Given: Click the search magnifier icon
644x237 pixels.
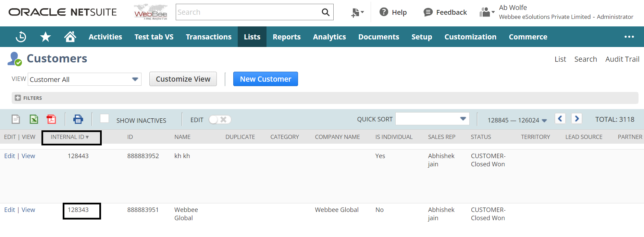Looking at the screenshot, I should pyautogui.click(x=325, y=12).
